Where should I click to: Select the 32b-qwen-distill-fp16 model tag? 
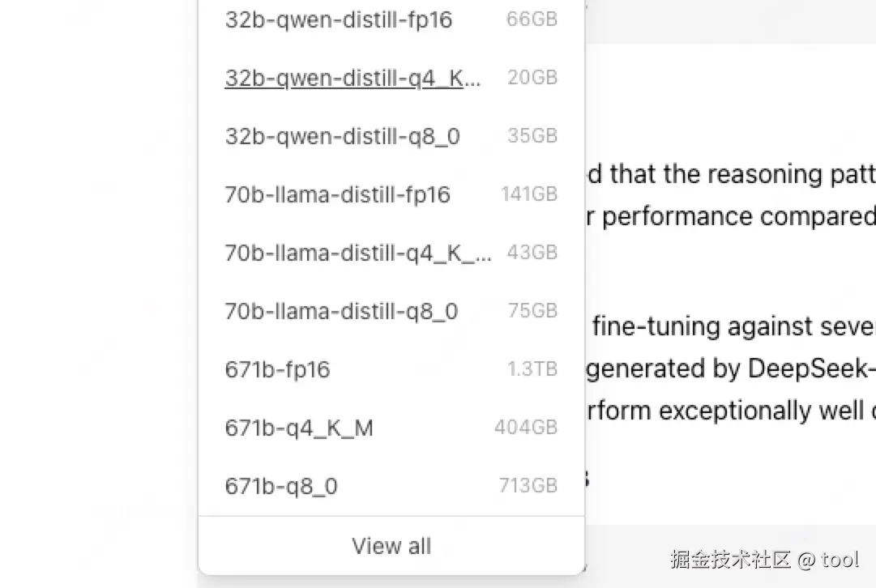click(x=338, y=19)
